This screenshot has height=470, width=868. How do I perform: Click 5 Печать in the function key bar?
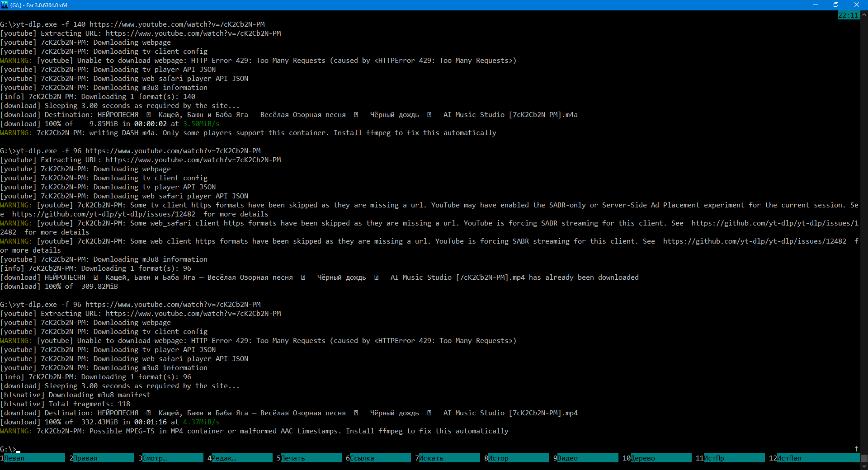(x=311, y=458)
